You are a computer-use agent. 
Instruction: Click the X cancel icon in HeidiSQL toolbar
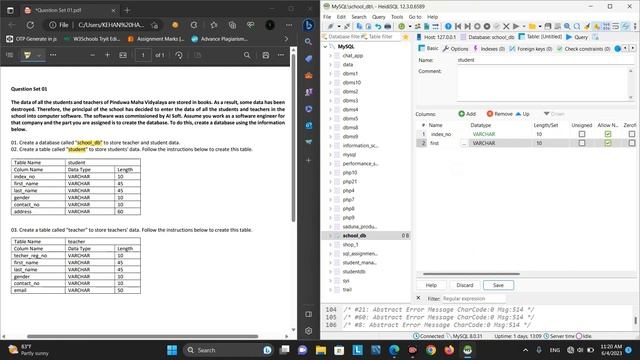pos(506,26)
